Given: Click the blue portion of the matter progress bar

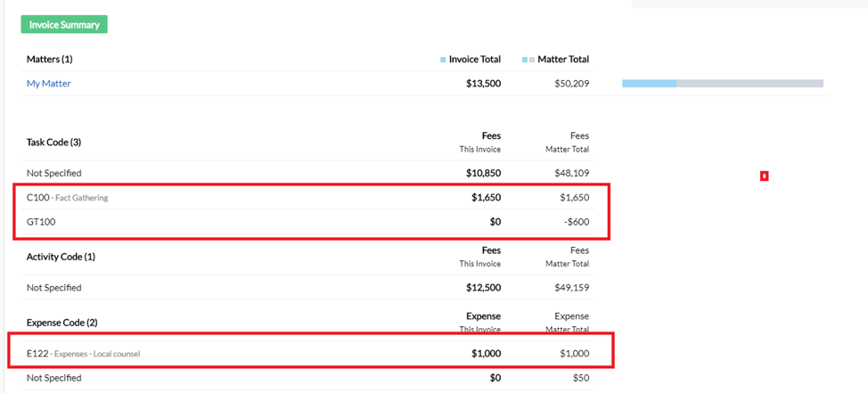Looking at the screenshot, I should 649,84.
